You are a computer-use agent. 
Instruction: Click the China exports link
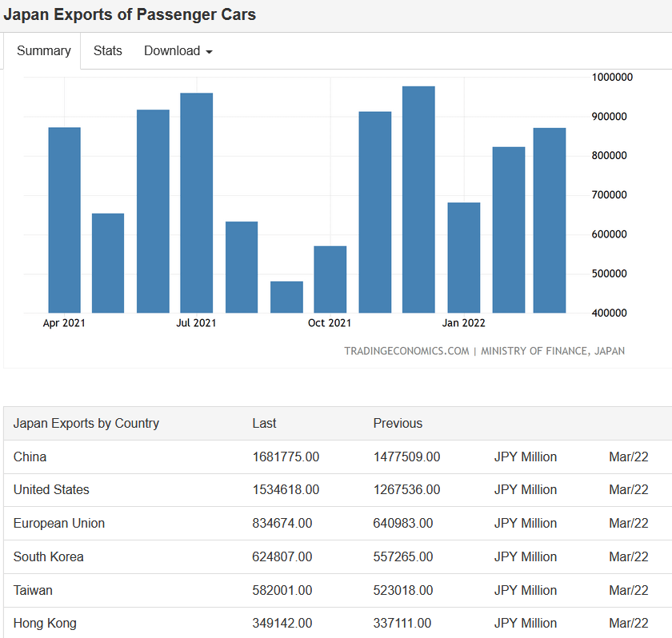click(x=30, y=457)
